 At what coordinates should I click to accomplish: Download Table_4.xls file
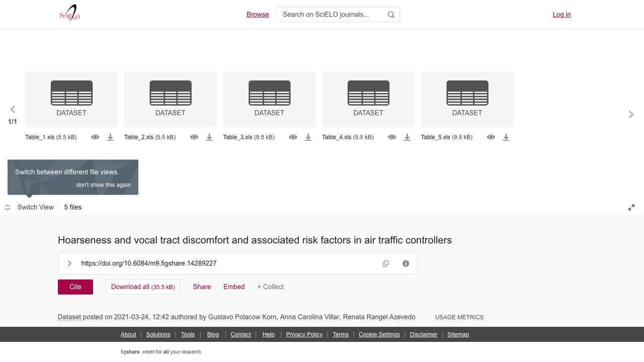pos(407,137)
